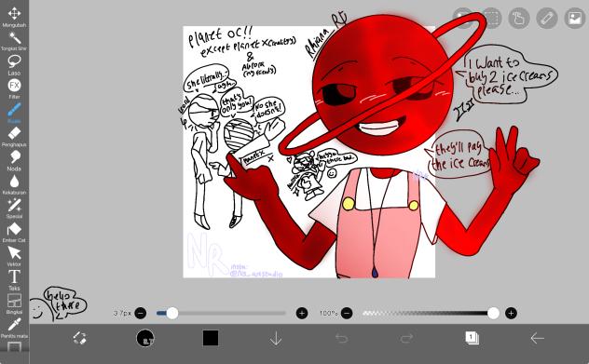Select the Mengubah (transform) tool
589x364 pixels.
coord(14,17)
